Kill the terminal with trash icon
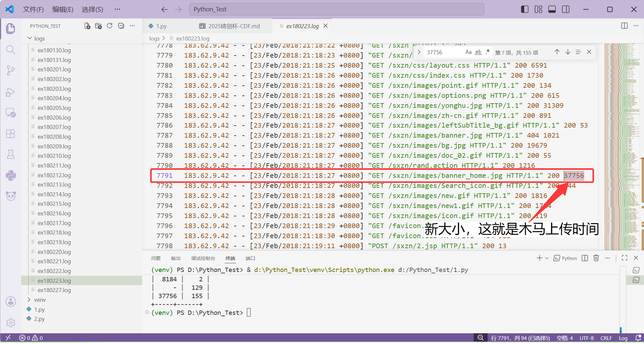Screen dimensions: 644x343 596,258
